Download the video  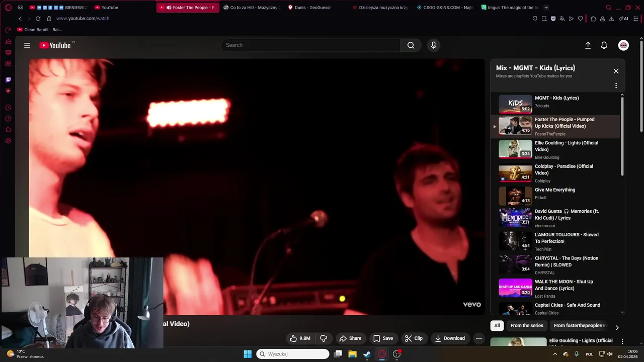(x=450, y=338)
